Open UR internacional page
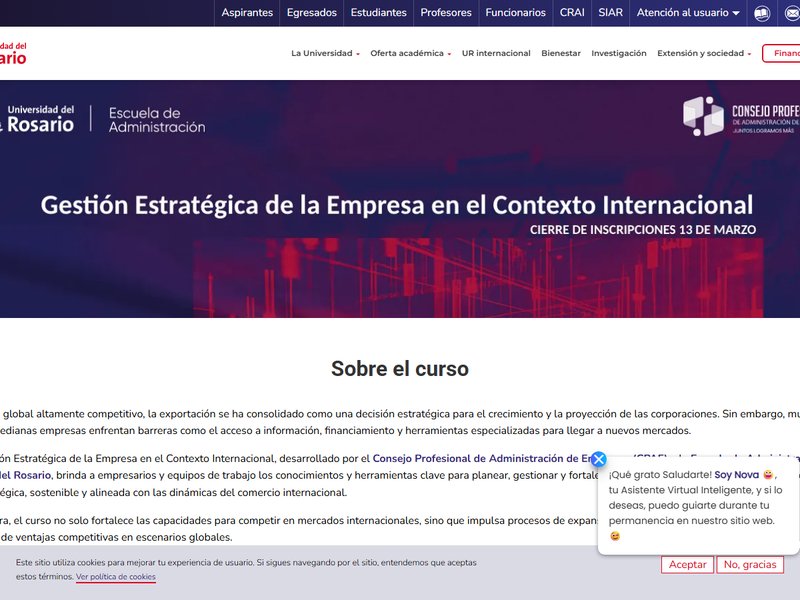Image resolution: width=800 pixels, height=600 pixels. (x=496, y=53)
